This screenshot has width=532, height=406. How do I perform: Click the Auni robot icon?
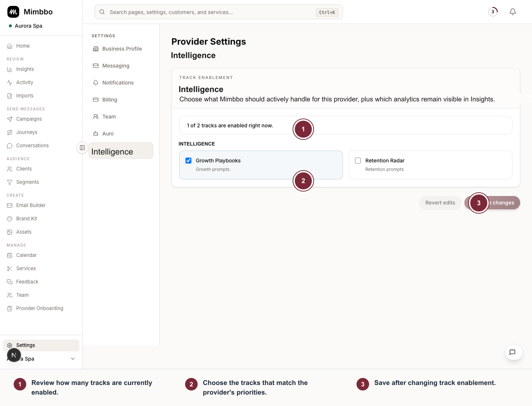pyautogui.click(x=96, y=134)
